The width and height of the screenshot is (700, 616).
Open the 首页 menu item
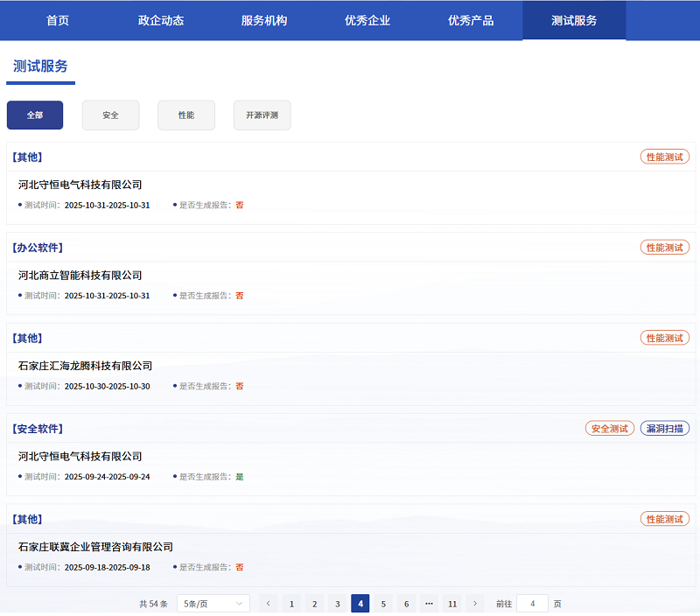coord(57,19)
